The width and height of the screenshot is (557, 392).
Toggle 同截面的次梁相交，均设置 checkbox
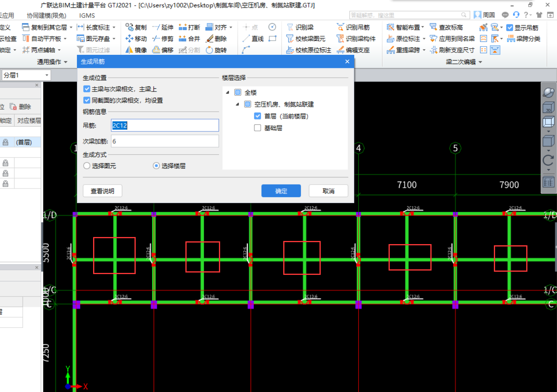coord(87,100)
